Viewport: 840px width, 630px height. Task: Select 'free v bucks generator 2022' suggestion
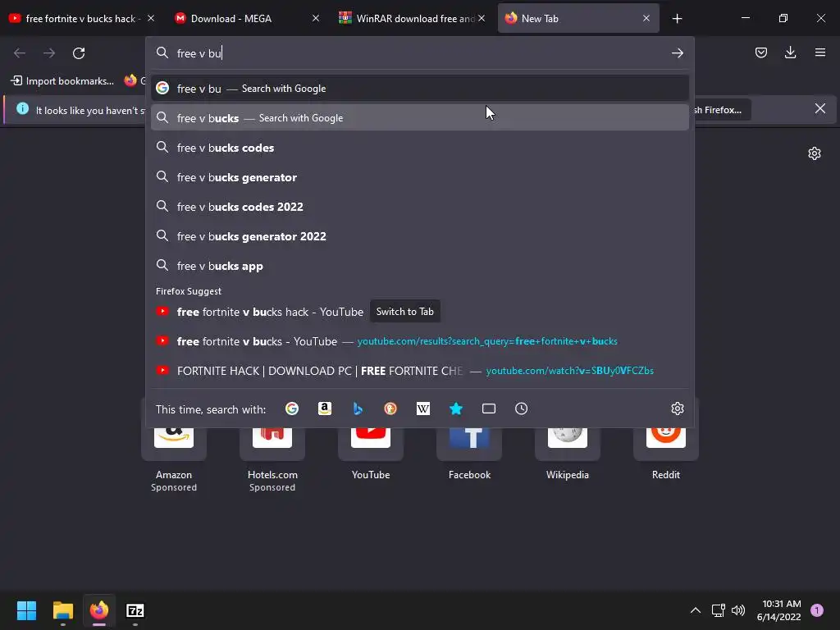419,236
